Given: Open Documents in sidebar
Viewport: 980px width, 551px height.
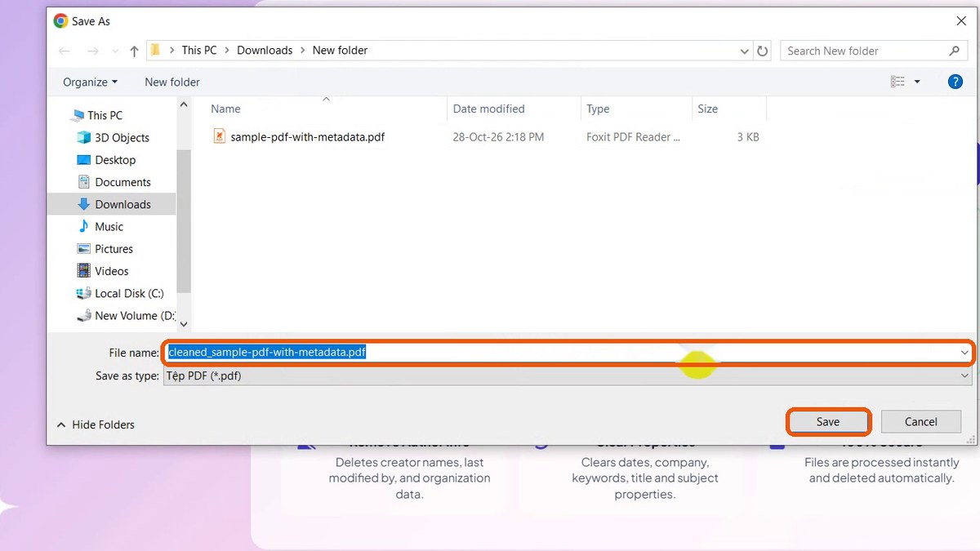Looking at the screenshot, I should 122,182.
